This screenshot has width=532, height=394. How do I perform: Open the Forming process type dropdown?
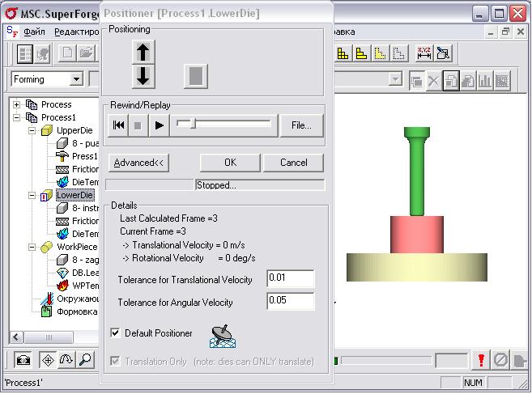coord(77,79)
